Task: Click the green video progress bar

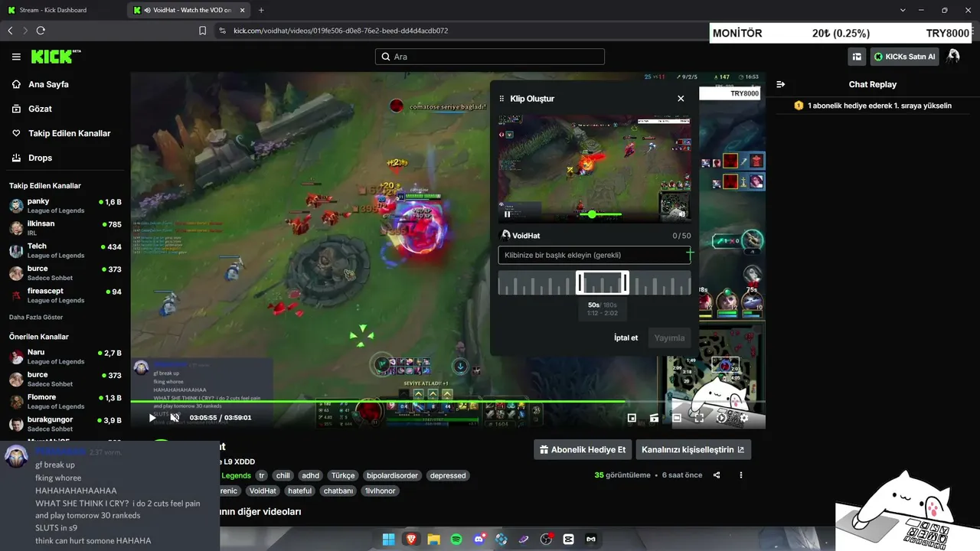Action: coord(448,401)
